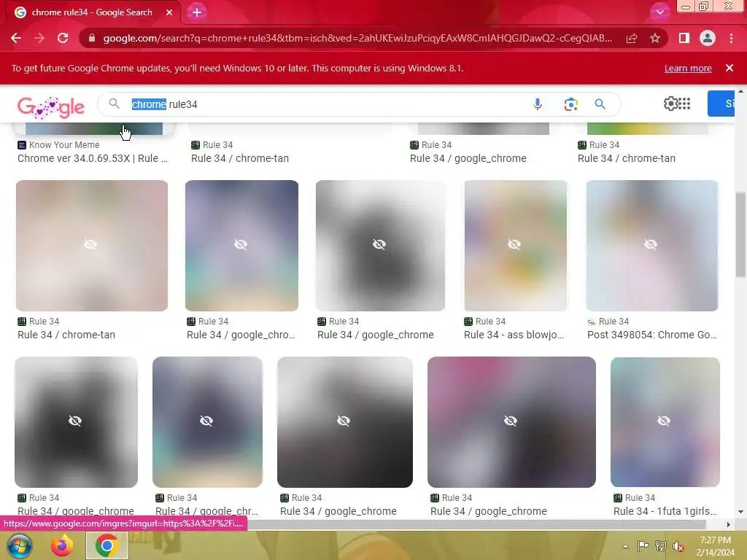Open the Windows Start button
This screenshot has width=747, height=560.
[20, 545]
